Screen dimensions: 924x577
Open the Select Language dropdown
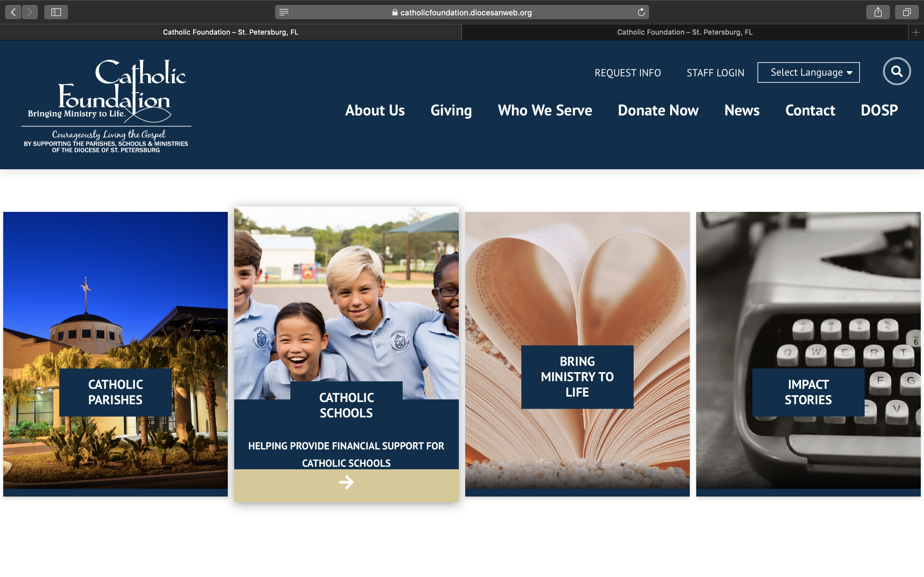[808, 72]
